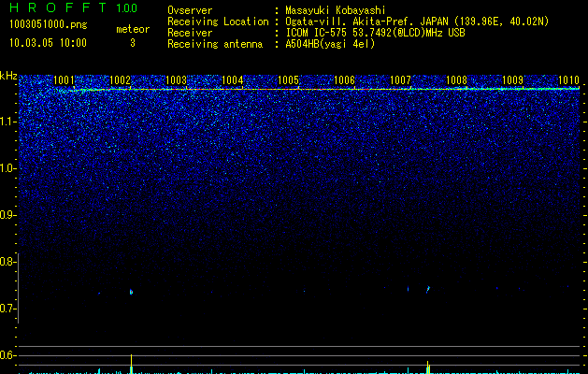Click the 1002 time axis label
Image resolution: width=588 pixels, height=374 pixels.
(120, 79)
